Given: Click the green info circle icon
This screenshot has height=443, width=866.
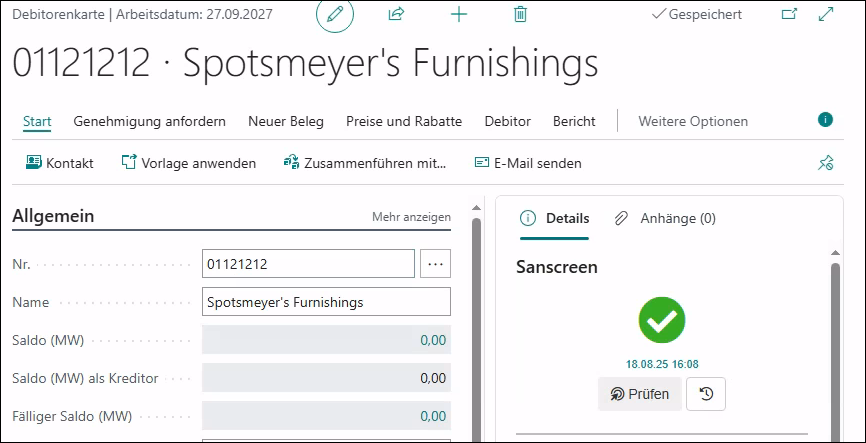Looking at the screenshot, I should click(x=825, y=120).
